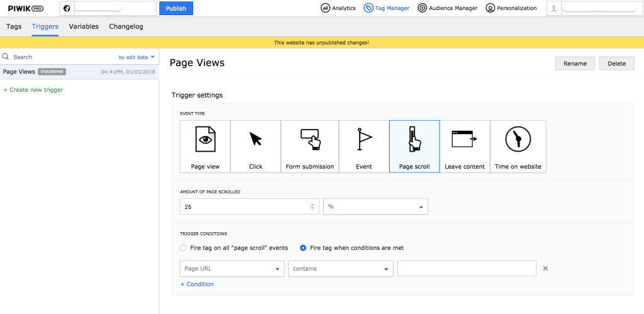This screenshot has height=314, width=644.
Task: Select the Page view event type
Action: point(206,147)
